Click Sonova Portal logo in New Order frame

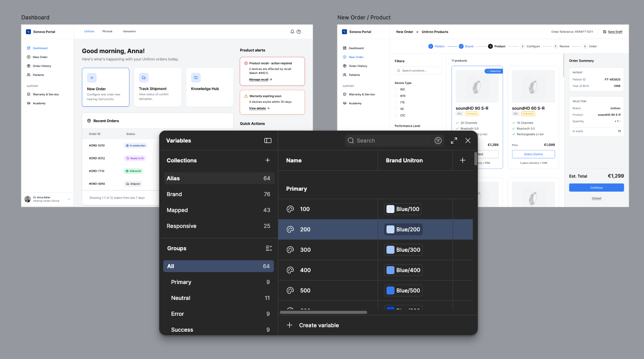pos(344,32)
